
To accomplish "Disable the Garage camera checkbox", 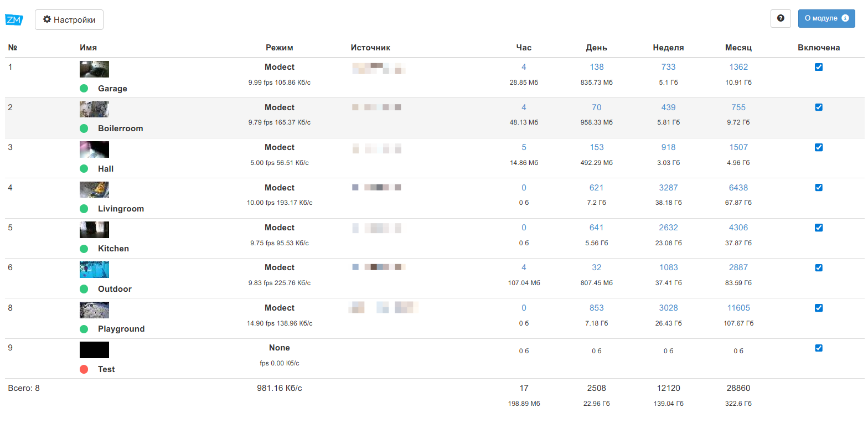I will (819, 67).
